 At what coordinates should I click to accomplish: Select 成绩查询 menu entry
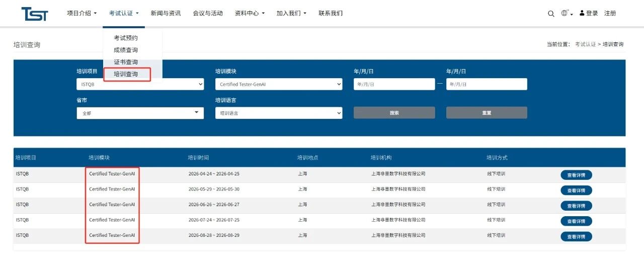pyautogui.click(x=126, y=50)
